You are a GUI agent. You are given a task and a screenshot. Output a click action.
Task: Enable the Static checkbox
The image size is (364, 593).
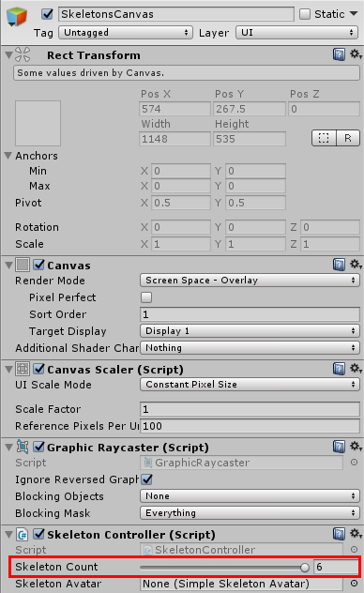[305, 14]
